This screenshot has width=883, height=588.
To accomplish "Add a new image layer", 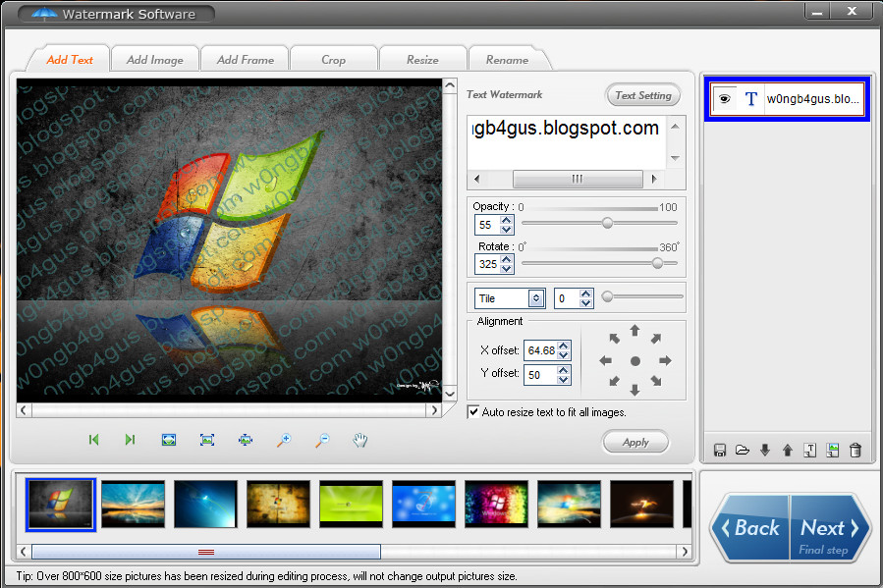I will tap(832, 450).
